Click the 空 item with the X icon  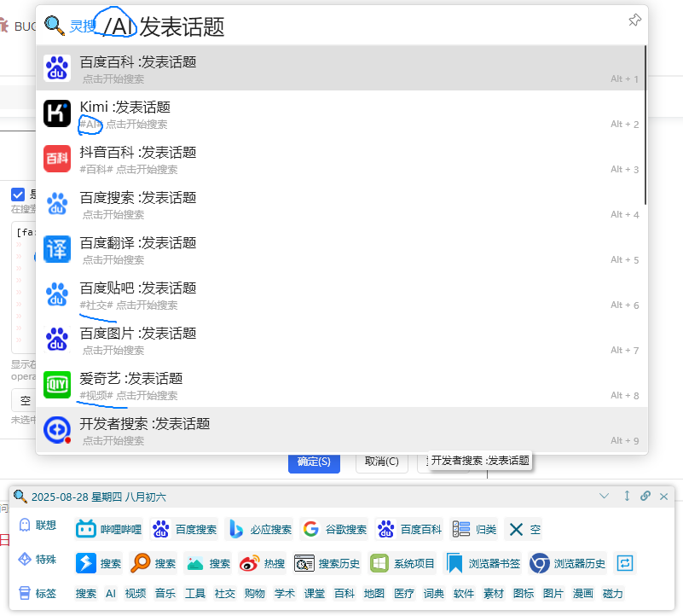click(524, 529)
